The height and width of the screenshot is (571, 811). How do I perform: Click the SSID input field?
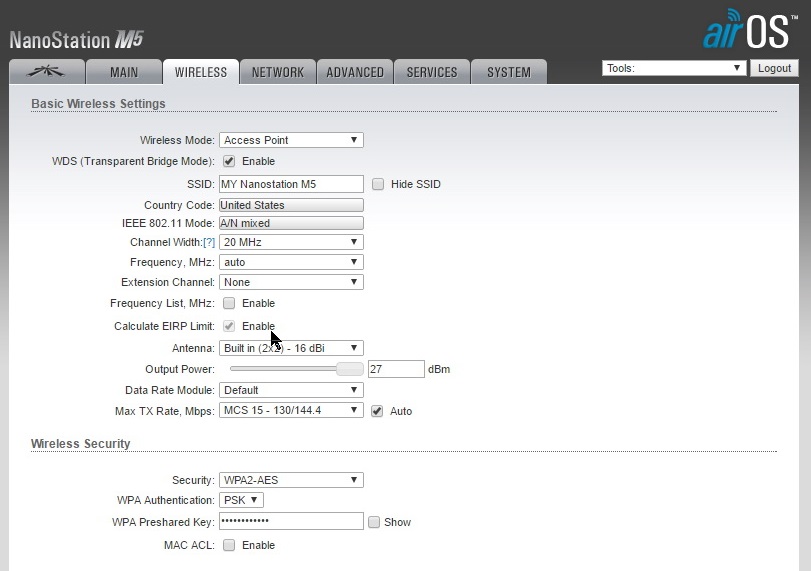[x=291, y=184]
